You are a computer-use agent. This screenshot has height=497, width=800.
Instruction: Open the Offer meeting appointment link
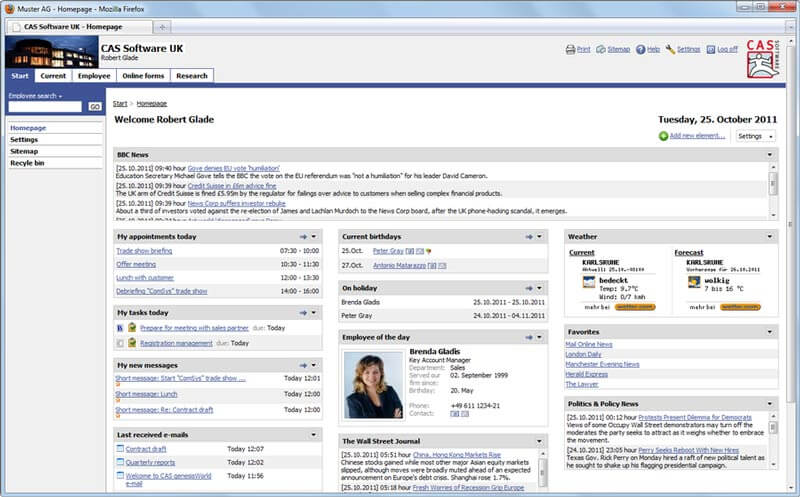point(136,264)
